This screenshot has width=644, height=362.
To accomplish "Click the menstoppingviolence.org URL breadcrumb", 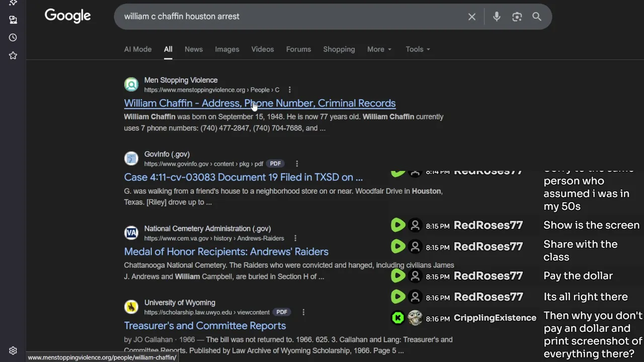I will coord(211,90).
